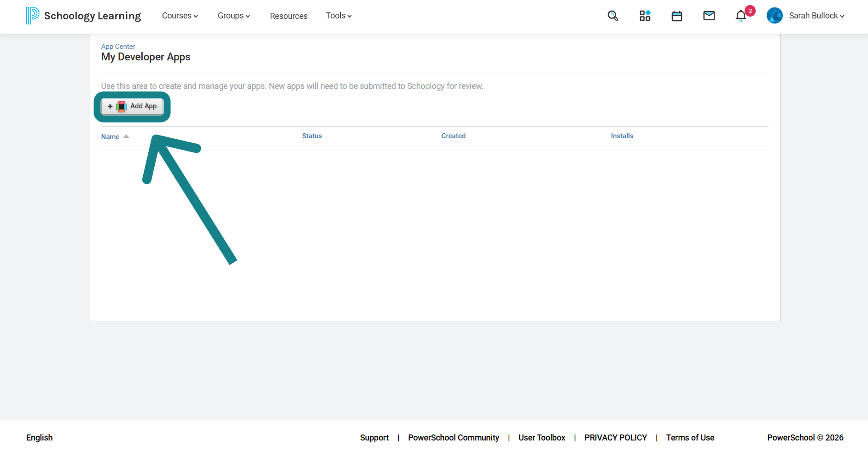Open the notifications bell icon

(740, 16)
